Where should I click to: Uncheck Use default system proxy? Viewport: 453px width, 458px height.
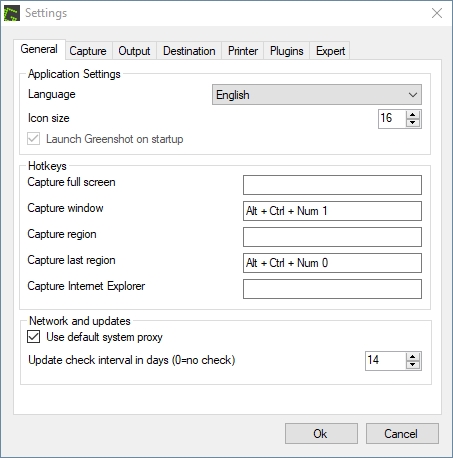(34, 337)
